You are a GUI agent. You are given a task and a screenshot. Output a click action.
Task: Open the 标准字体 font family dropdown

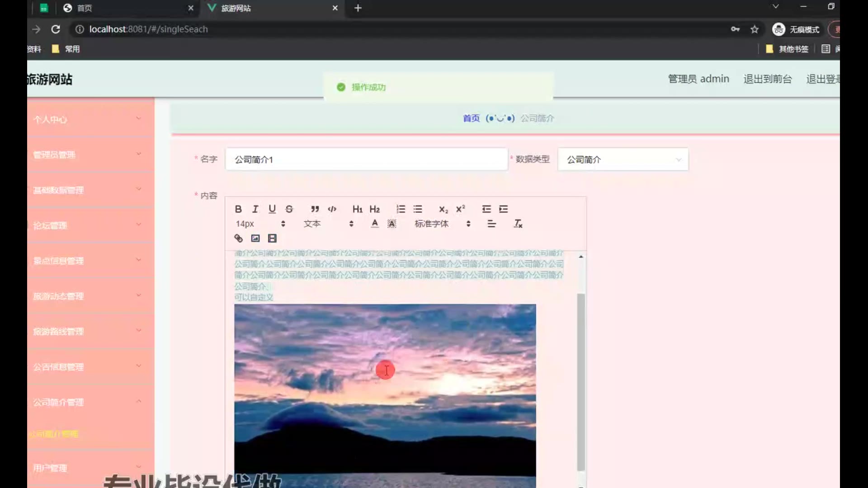443,224
